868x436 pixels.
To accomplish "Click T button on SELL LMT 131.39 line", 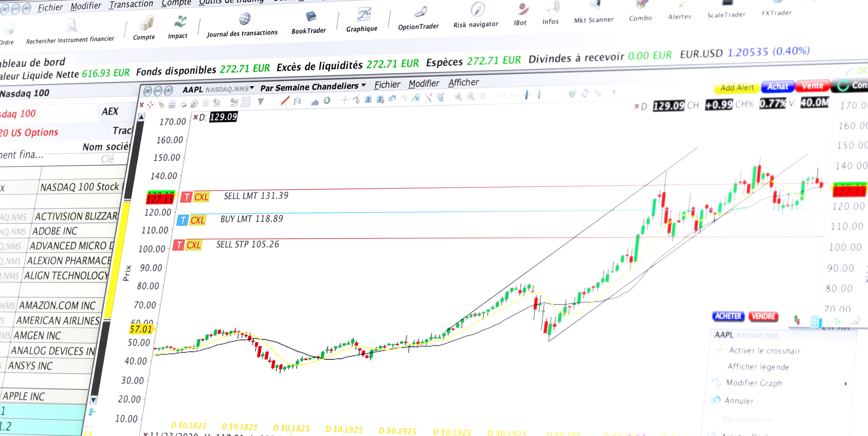I will 187,197.
